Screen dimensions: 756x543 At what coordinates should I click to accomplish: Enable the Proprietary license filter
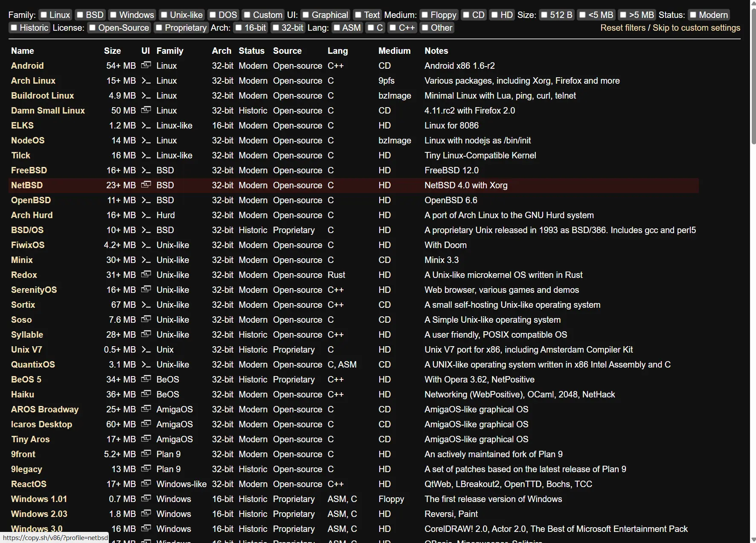pyautogui.click(x=159, y=28)
